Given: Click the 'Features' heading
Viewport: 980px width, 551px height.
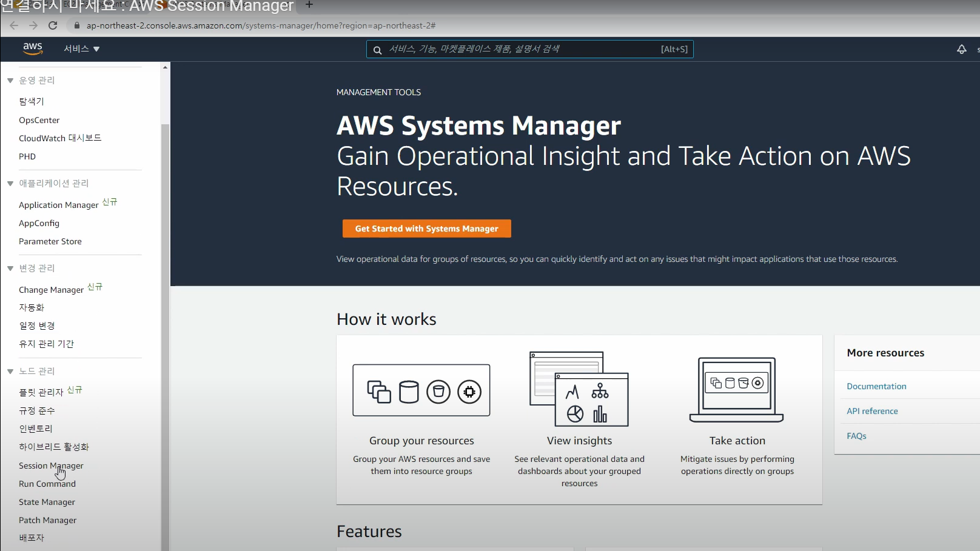Looking at the screenshot, I should coord(369,532).
